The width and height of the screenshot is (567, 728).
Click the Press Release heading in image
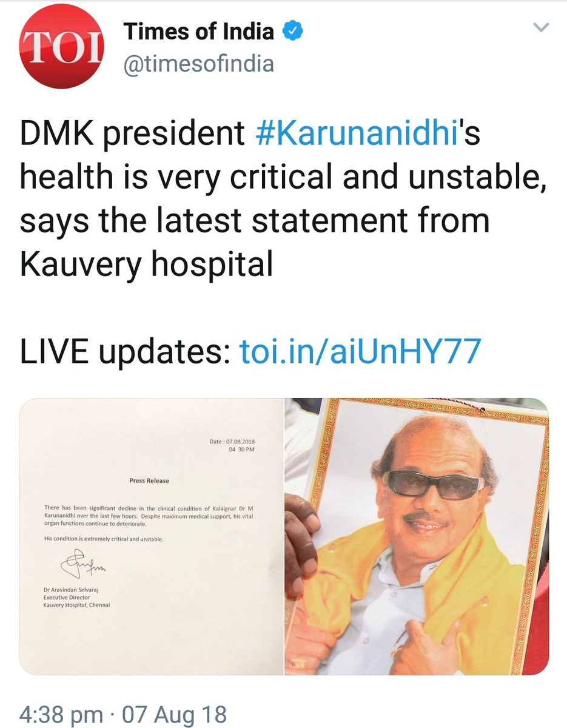149,480
